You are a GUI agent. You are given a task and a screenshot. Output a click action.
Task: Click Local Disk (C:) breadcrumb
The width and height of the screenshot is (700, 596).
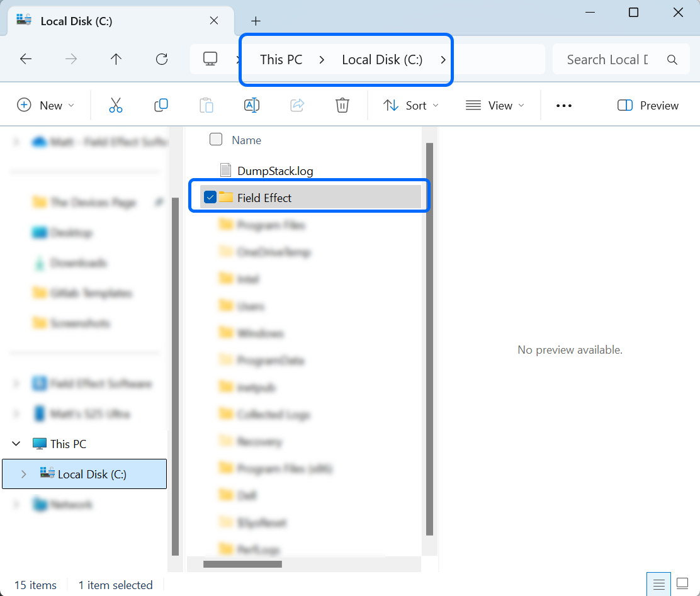pos(382,59)
